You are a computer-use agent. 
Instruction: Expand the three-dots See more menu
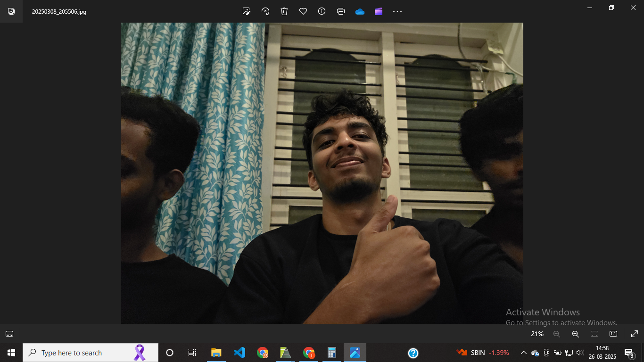[397, 11]
